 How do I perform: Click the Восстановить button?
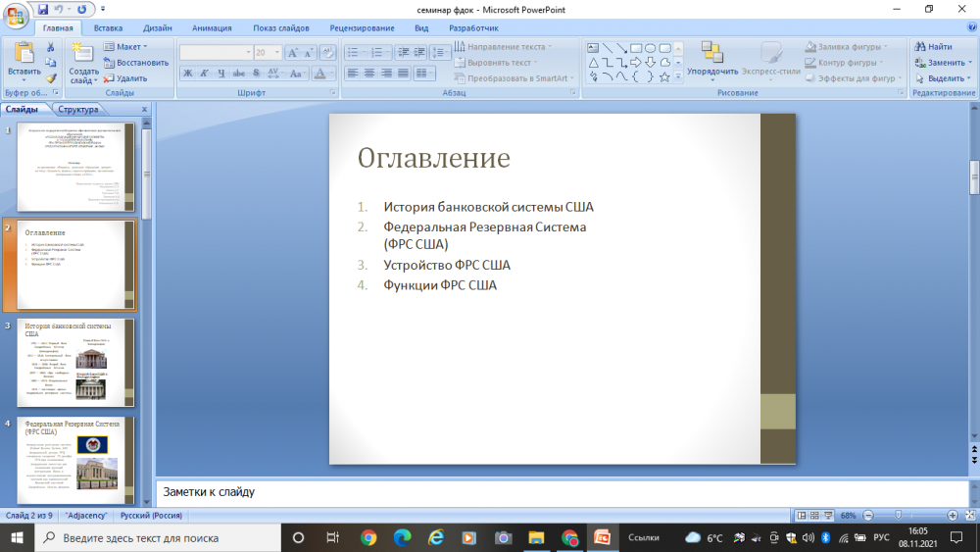(x=135, y=62)
